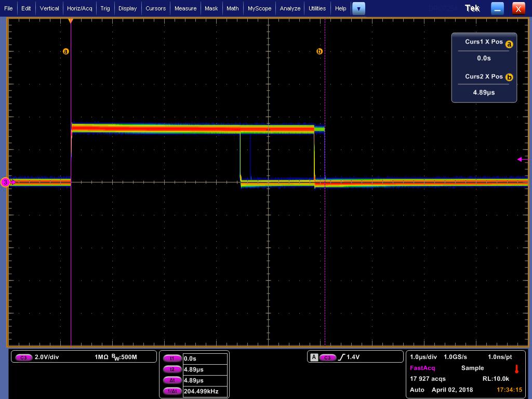The image size is (532, 399).
Task: Click the Δt cursor readout badge
Action: click(172, 380)
